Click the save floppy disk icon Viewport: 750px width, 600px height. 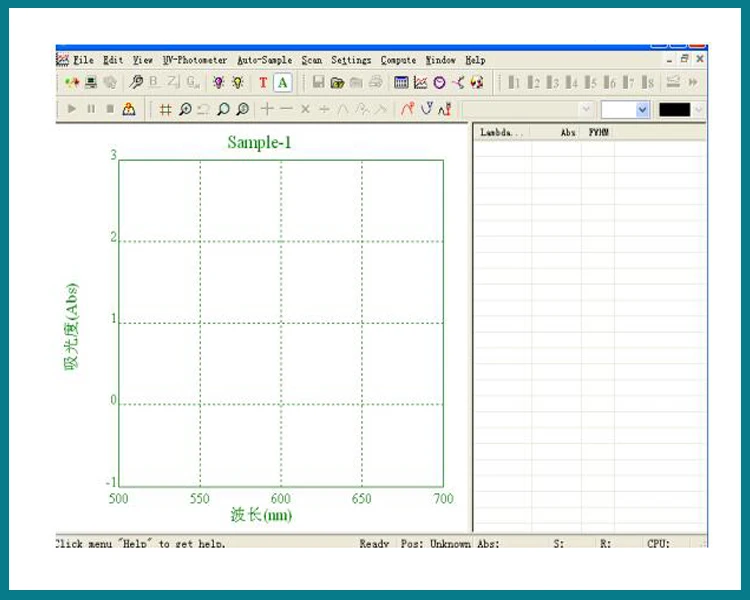318,82
